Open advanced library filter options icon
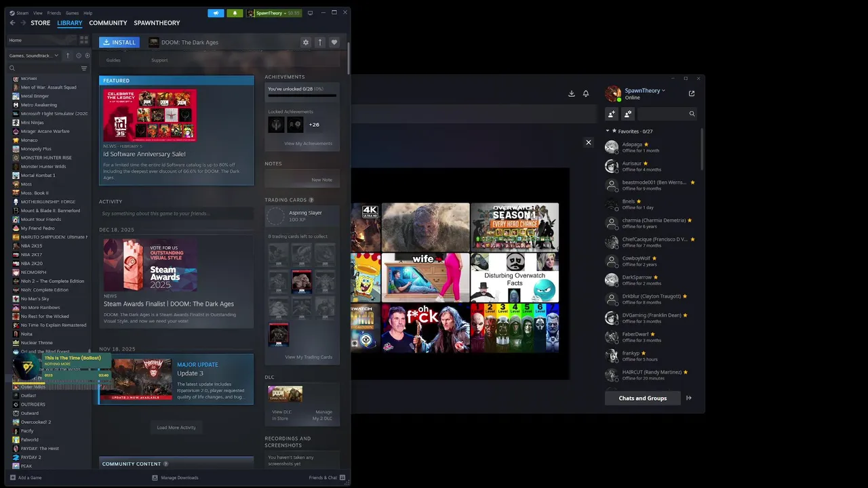 point(84,68)
